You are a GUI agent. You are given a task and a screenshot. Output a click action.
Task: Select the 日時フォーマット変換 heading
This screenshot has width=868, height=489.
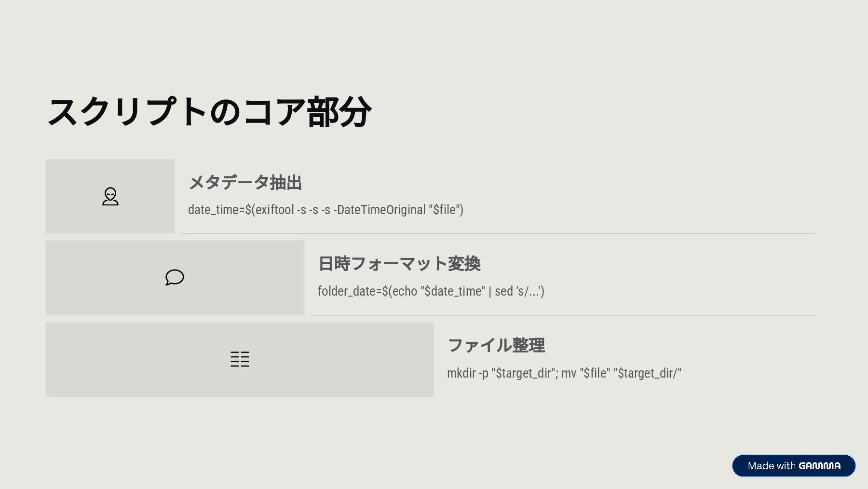coord(399,264)
